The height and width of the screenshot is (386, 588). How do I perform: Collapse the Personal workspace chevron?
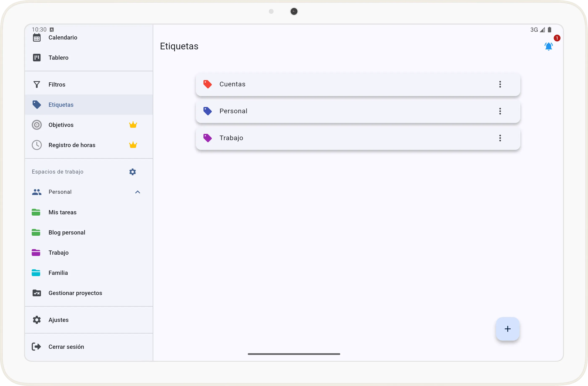[138, 192]
